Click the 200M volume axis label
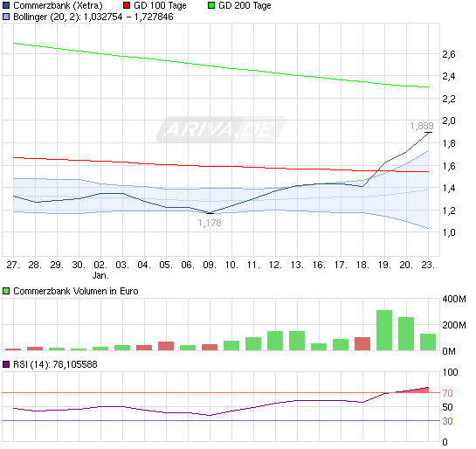 pos(454,325)
